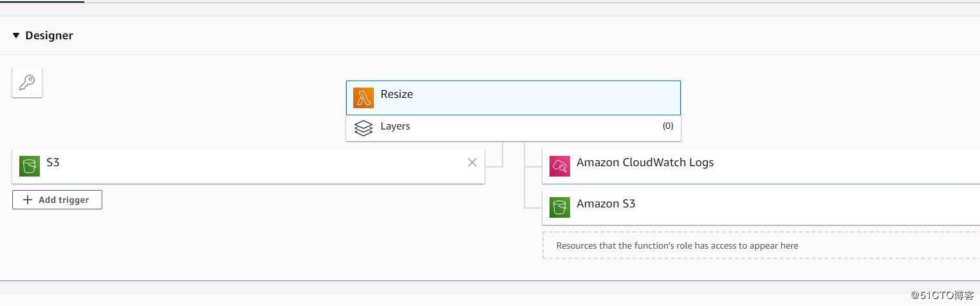Open the Layers row
The height and width of the screenshot is (306, 980).
(x=513, y=128)
